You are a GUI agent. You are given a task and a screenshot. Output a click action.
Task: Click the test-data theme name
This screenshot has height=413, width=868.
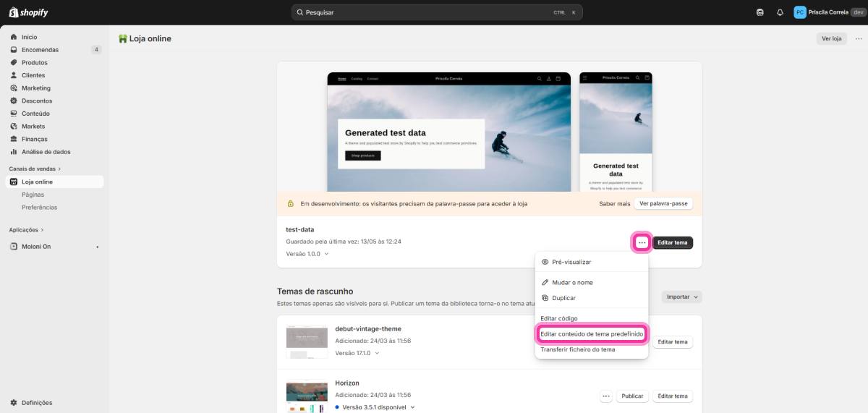tap(300, 229)
